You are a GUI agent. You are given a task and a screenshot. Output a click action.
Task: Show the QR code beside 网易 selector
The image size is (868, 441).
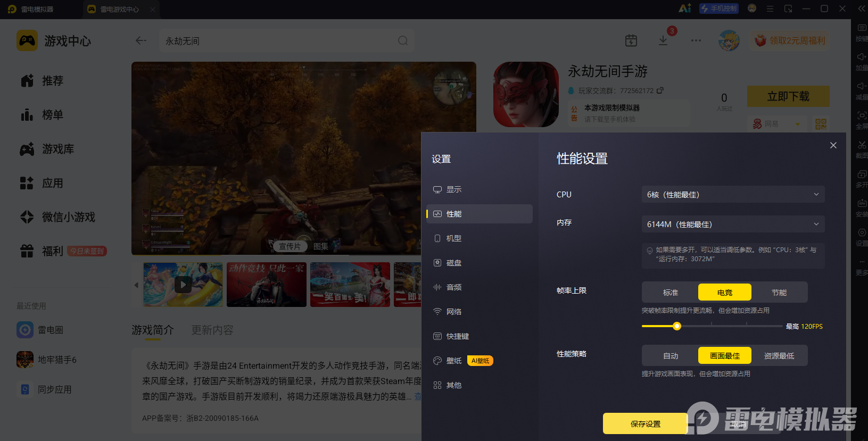tap(821, 124)
